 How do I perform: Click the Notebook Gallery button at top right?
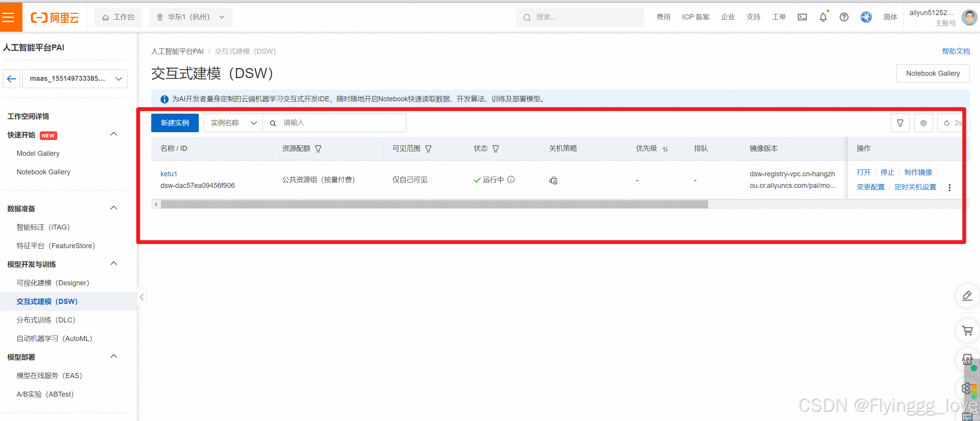pyautogui.click(x=933, y=73)
